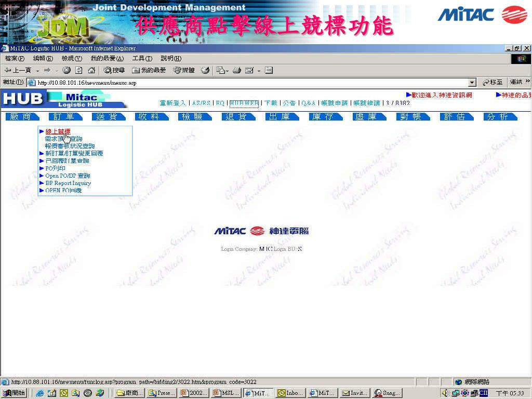Expand the 連結 links chevron
The height and width of the screenshot is (399, 532).
[x=528, y=82]
